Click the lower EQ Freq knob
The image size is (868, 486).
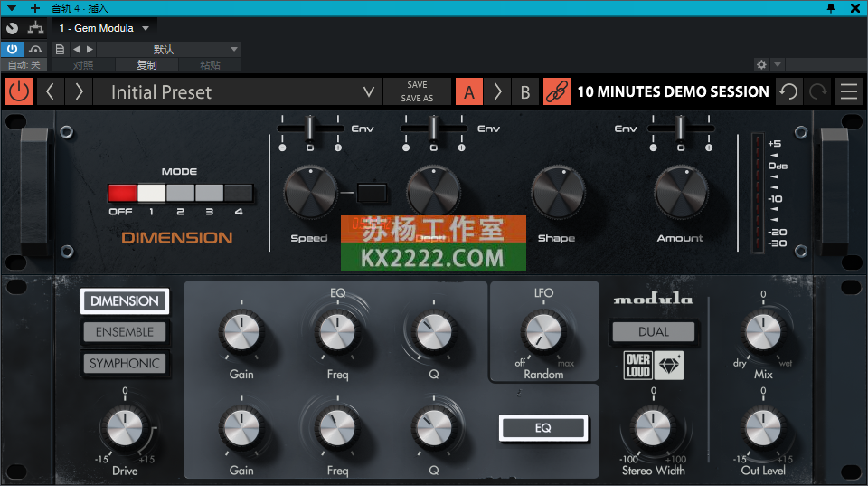coord(337,429)
